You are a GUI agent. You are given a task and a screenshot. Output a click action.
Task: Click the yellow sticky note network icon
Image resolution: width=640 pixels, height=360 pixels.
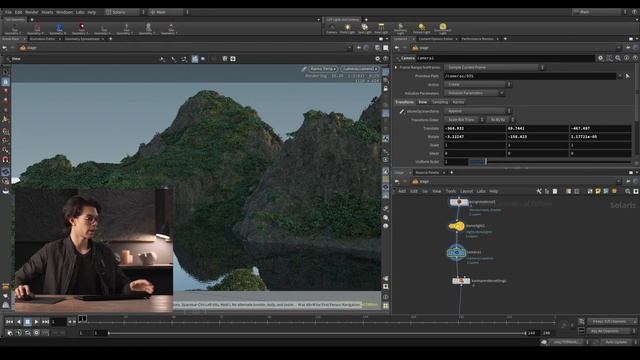tap(598, 191)
